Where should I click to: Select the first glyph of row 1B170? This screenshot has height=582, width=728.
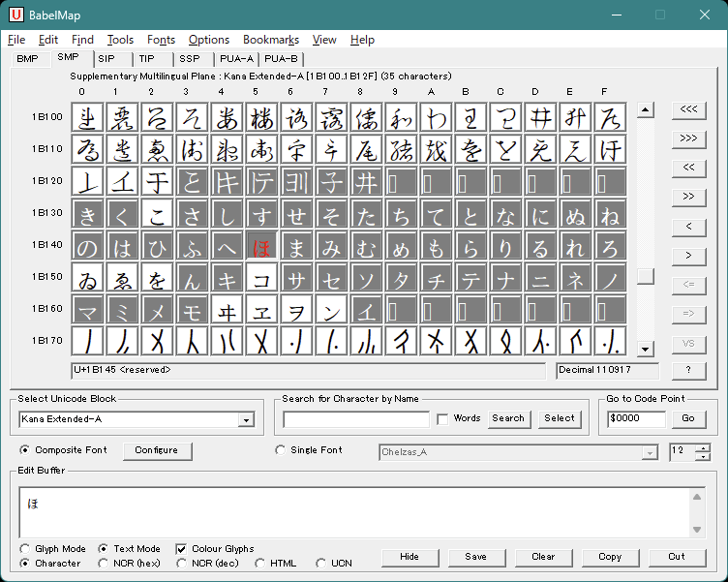coord(88,342)
